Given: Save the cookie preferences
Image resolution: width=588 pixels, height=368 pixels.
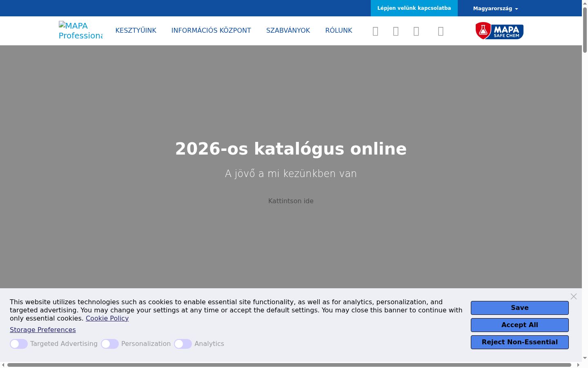Looking at the screenshot, I should [520, 308].
